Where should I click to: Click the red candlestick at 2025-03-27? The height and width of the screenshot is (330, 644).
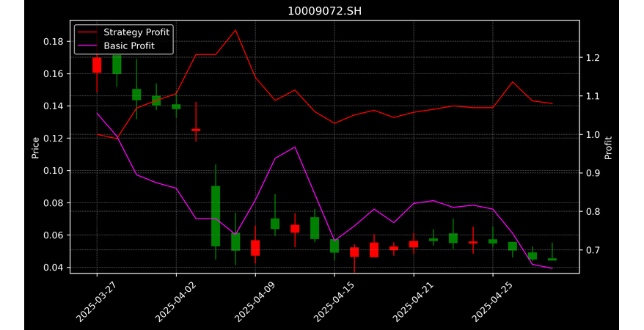(97, 65)
